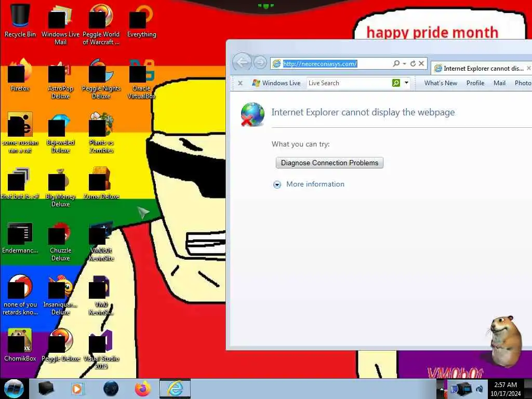
Task: Select the ChomikBox desktop icon
Action: pyautogui.click(x=20, y=345)
